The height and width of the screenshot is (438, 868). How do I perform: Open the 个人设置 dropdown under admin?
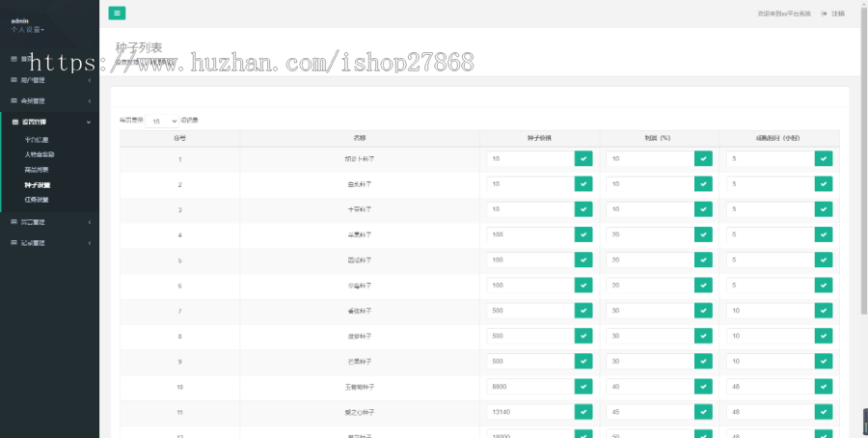(x=28, y=29)
